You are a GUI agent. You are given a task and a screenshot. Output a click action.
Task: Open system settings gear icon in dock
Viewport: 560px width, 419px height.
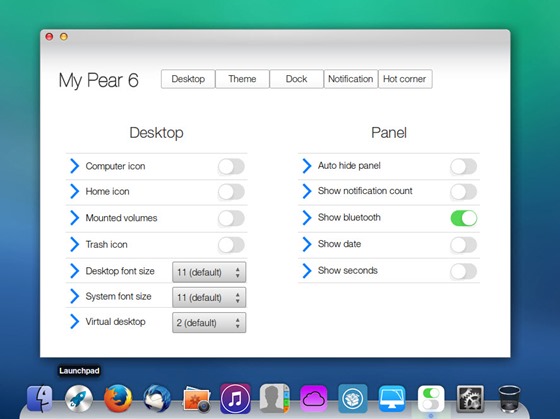pyautogui.click(x=470, y=399)
